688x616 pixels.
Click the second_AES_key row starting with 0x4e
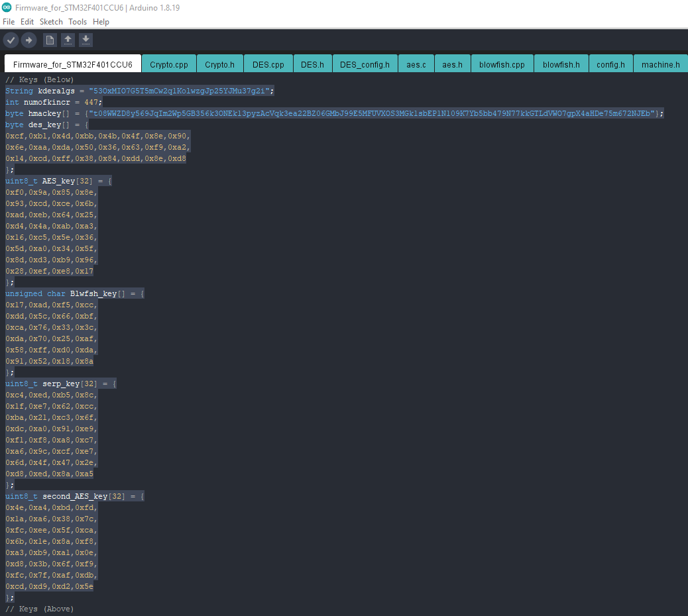pyautogui.click(x=51, y=507)
